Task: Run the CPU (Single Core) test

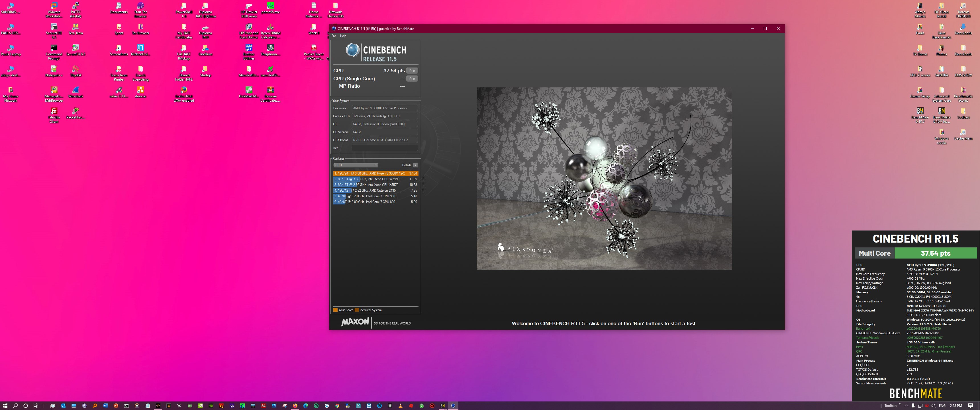Action: [412, 79]
